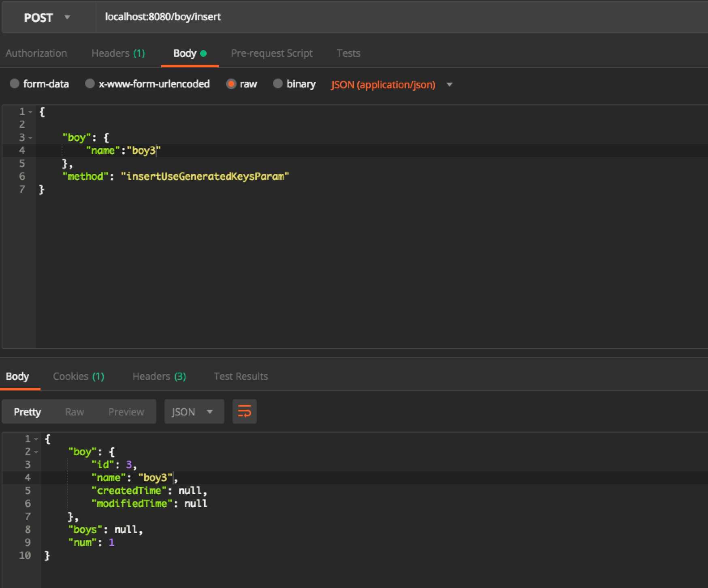Click the "name":"boy3" line in request editor
708x588 pixels.
123,151
